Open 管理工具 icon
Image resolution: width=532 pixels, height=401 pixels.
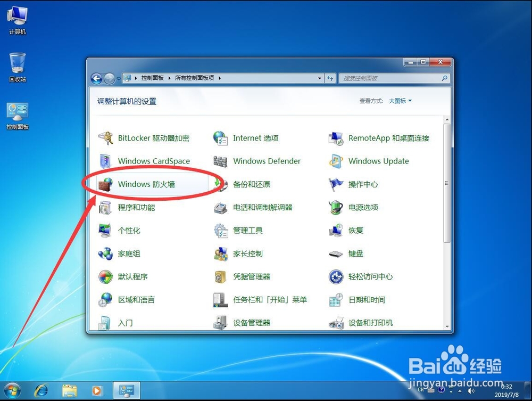click(221, 231)
